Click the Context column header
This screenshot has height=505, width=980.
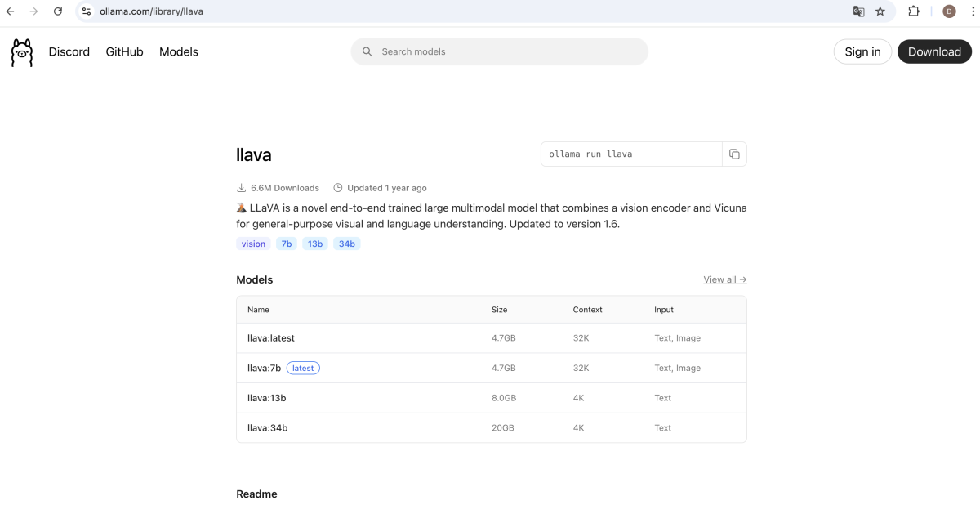[x=587, y=310]
